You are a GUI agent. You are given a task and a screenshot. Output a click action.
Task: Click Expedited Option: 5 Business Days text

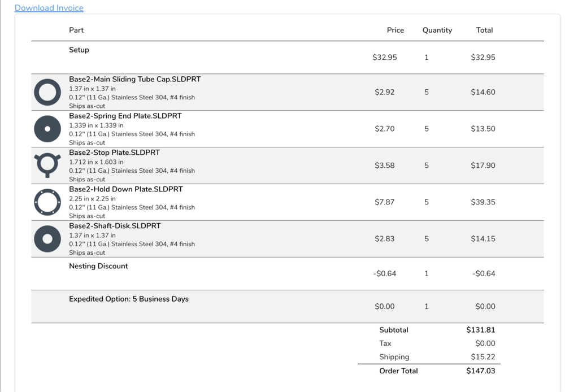pyautogui.click(x=129, y=299)
